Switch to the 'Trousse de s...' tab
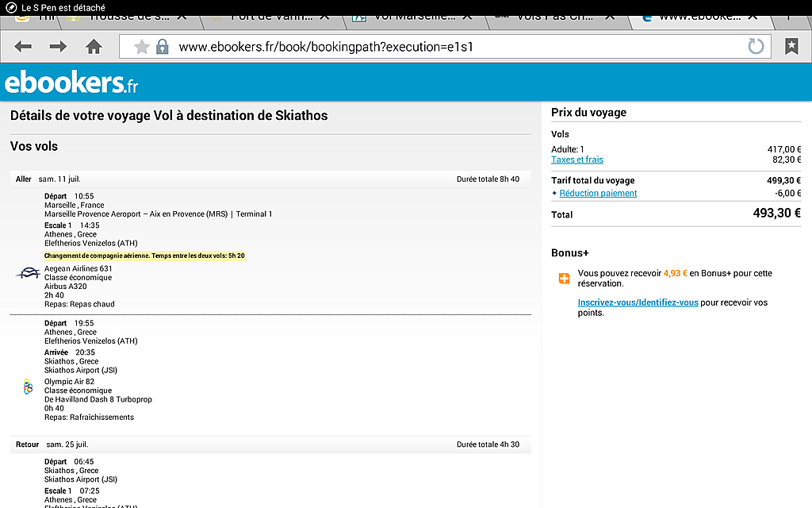Image resolution: width=812 pixels, height=508 pixels. 129,17
